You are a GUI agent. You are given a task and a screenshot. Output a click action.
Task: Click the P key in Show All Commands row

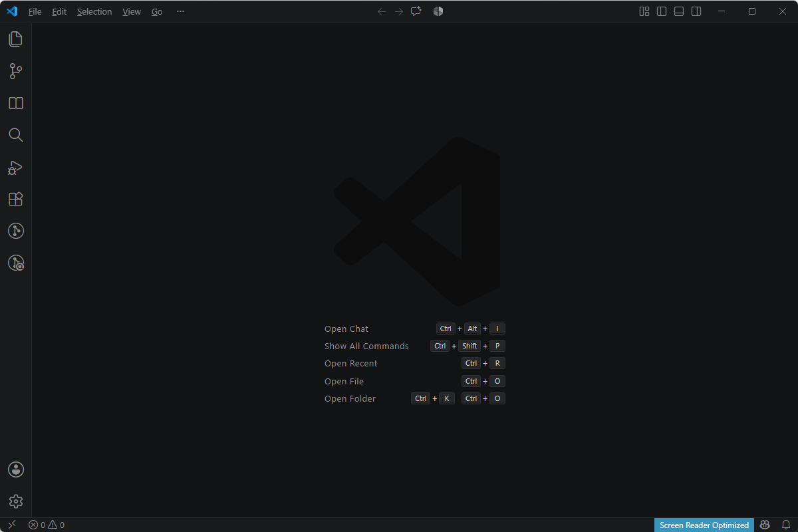tap(497, 346)
